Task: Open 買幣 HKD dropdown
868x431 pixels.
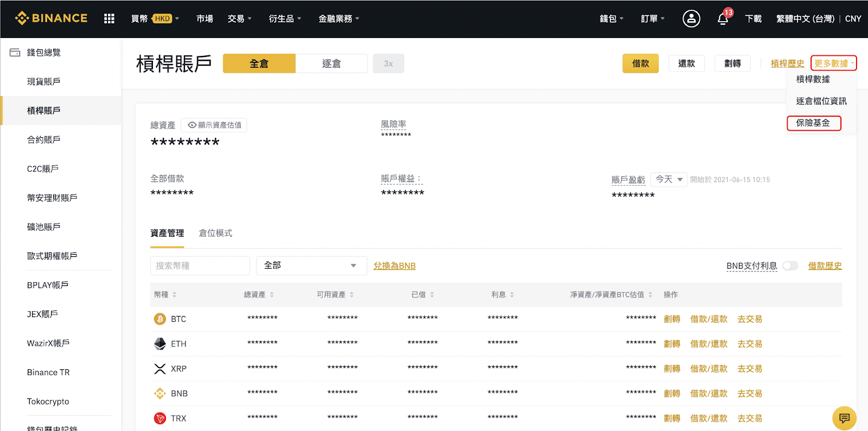Action: 155,18
